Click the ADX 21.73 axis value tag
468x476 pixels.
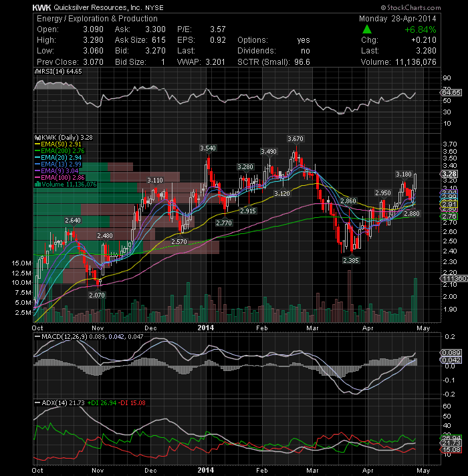(451, 443)
